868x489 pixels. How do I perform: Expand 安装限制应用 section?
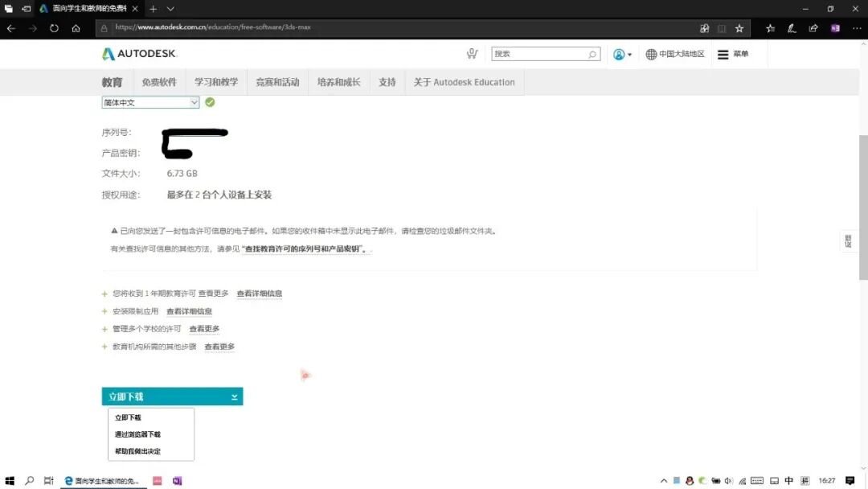104,311
